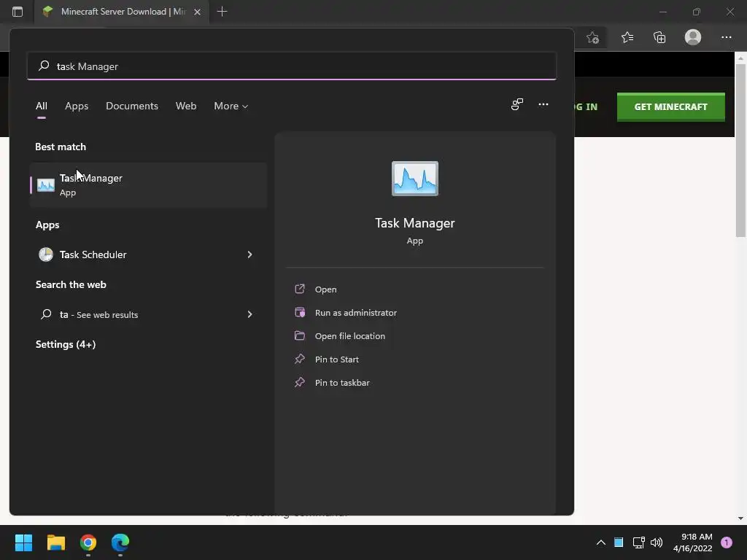Viewport: 747px width, 560px height.
Task: Open Google Chrome from taskbar
Action: tap(88, 542)
